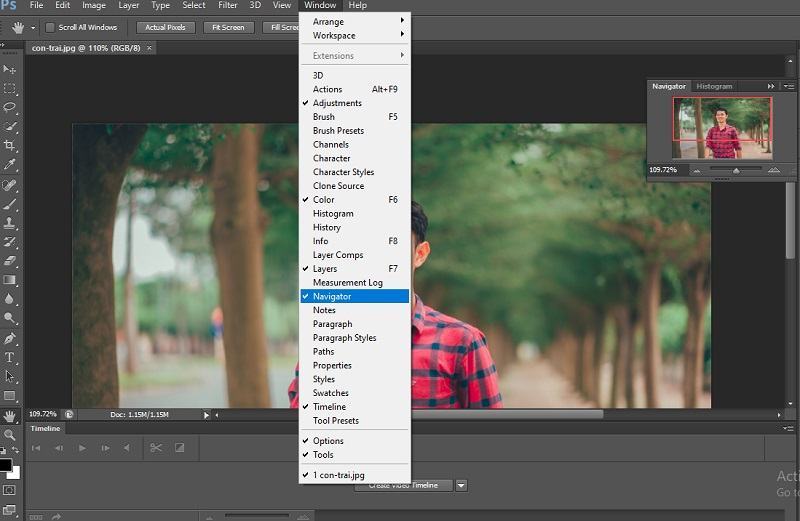Select the History Brush tool
This screenshot has width=800, height=521.
(x=9, y=242)
